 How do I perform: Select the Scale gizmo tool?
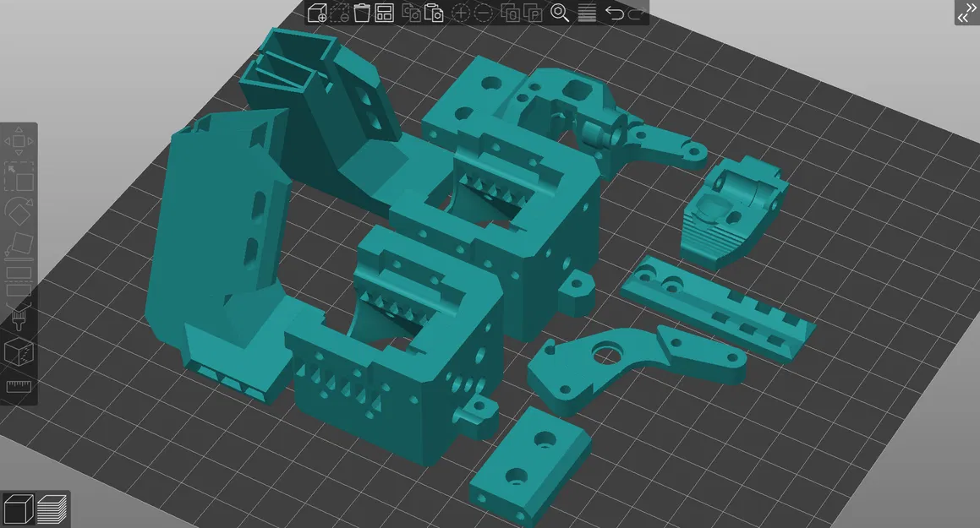[x=19, y=177]
